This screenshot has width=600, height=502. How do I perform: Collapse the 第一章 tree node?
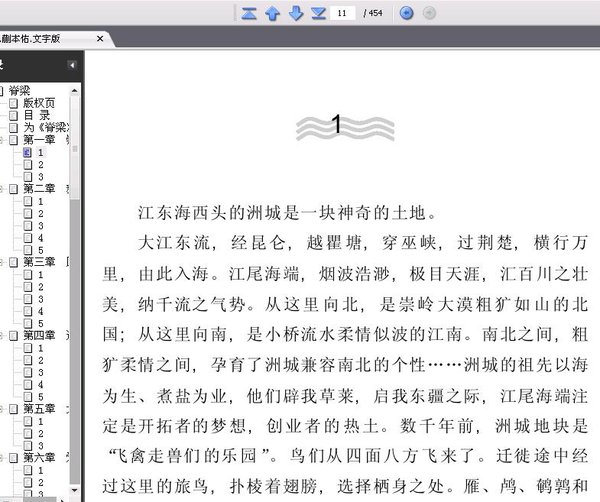click(x=2, y=140)
